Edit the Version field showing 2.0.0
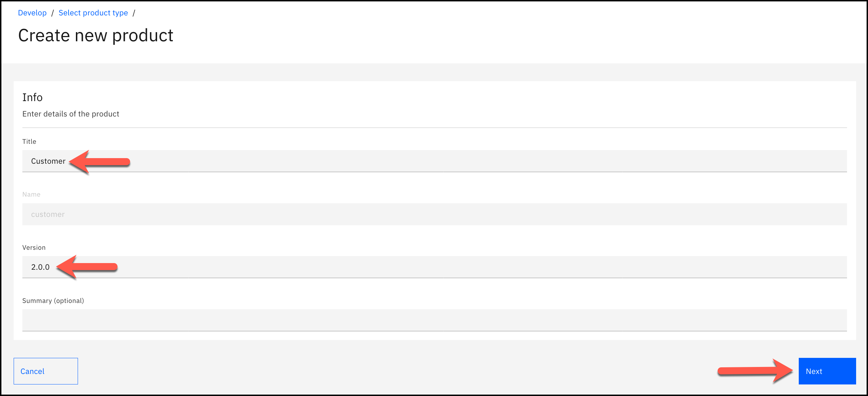Image resolution: width=868 pixels, height=396 pixels. click(434, 267)
